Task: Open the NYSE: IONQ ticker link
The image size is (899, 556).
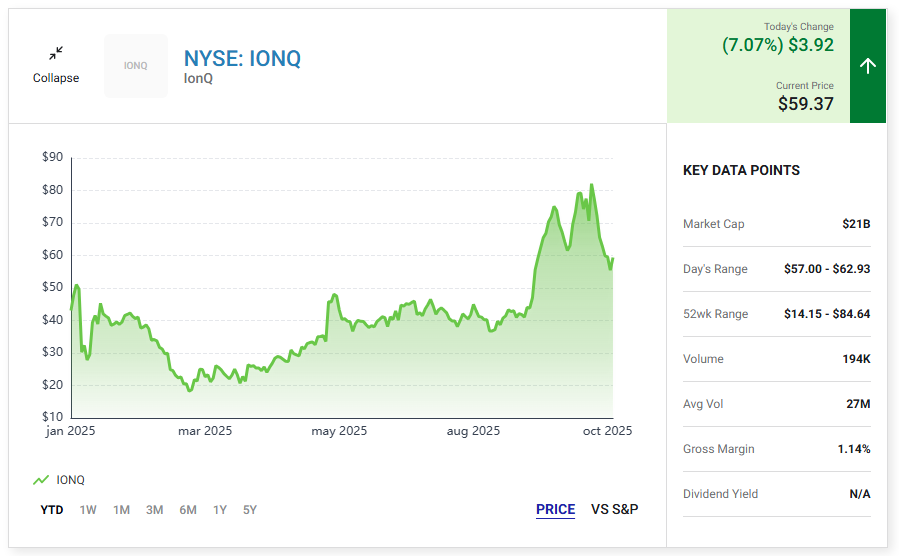Action: click(242, 58)
